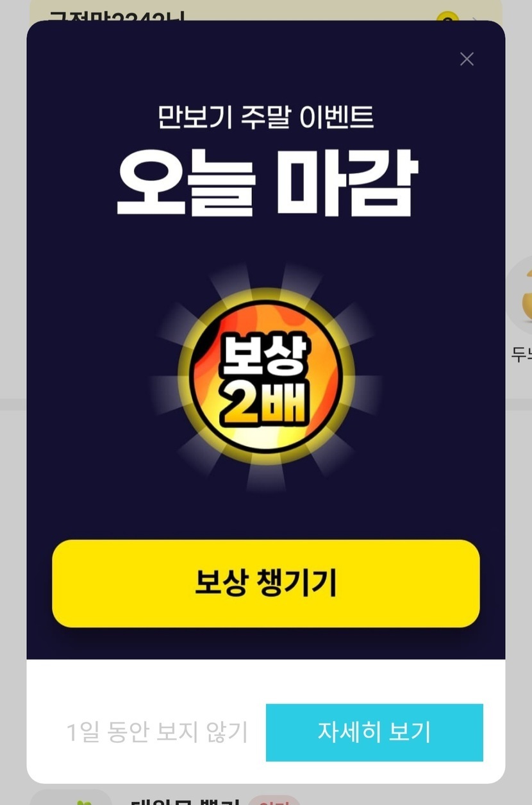The image size is (532, 805).
Task: Tap the flaming 보상 2배 badge
Action: (x=265, y=378)
